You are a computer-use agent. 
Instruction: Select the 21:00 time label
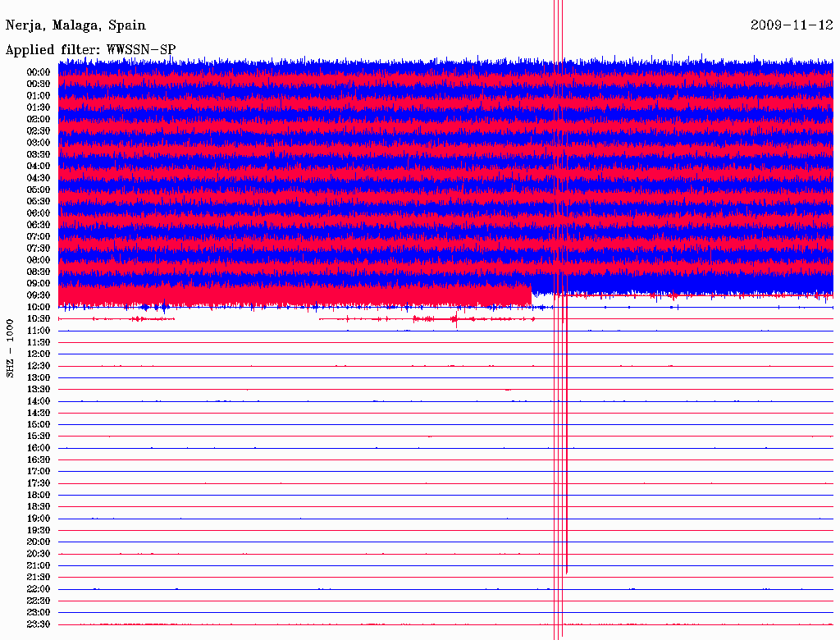pyautogui.click(x=39, y=565)
